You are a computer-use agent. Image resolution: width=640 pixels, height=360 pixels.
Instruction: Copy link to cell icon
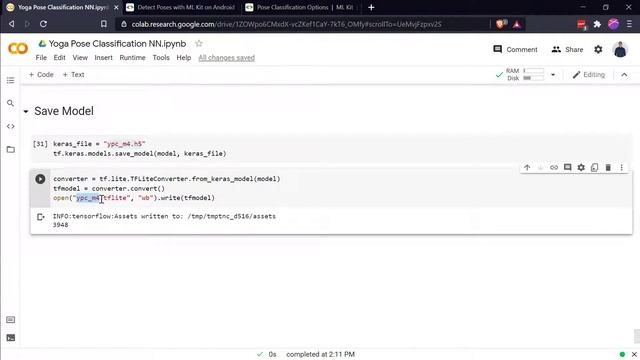554,167
